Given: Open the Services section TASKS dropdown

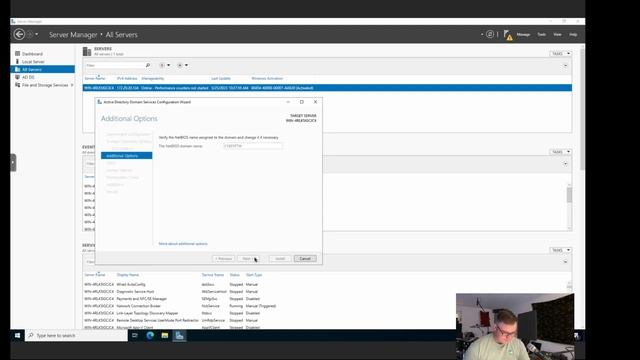Looking at the screenshot, I should click(x=560, y=250).
